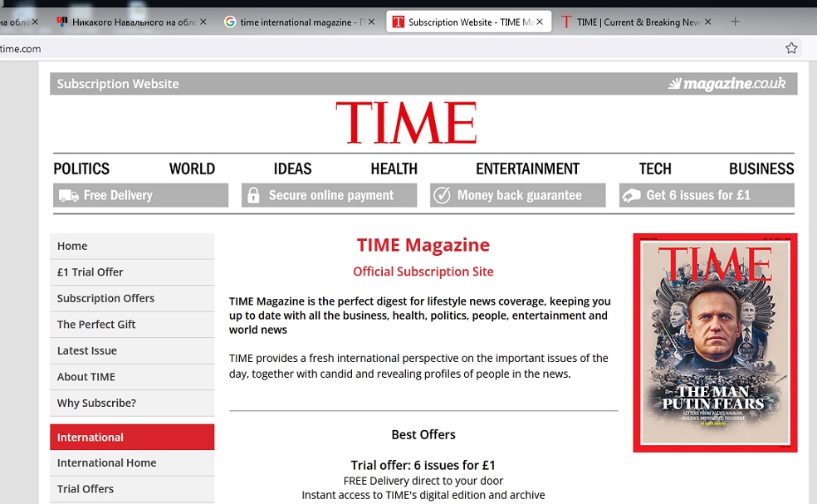This screenshot has height=504, width=817.
Task: Click FREE Delivery direct to your door text
Action: click(x=423, y=481)
